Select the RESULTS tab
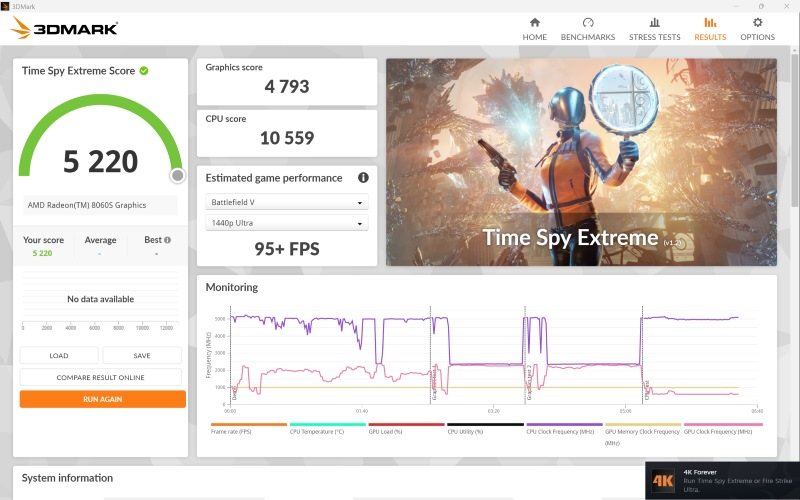Image resolution: width=800 pixels, height=500 pixels. [710, 30]
